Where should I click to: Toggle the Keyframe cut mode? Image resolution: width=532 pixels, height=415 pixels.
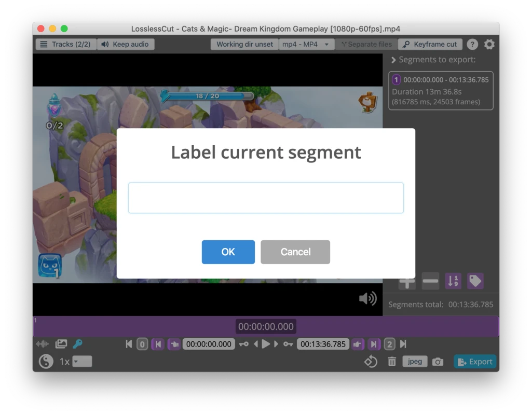[430, 45]
